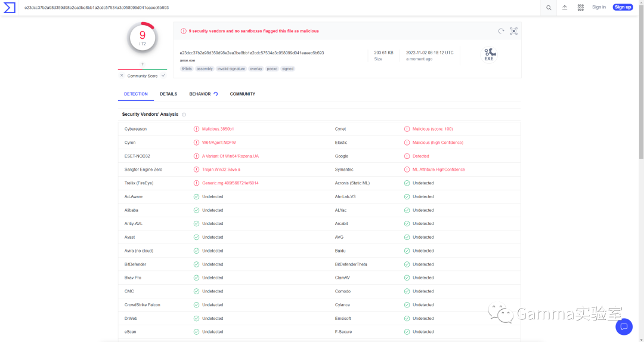Image resolution: width=644 pixels, height=342 pixels.
Task: Click the reanalyze refresh icon
Action: pos(501,31)
